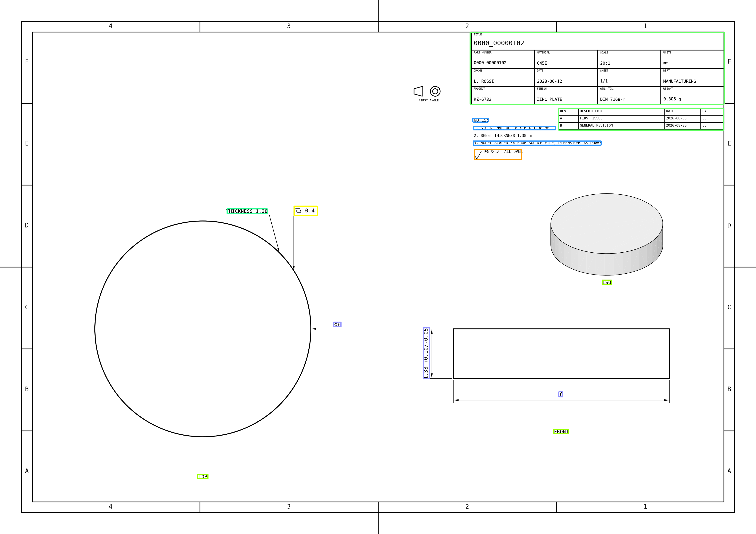Click the GEN. TOL. field label

click(607, 89)
